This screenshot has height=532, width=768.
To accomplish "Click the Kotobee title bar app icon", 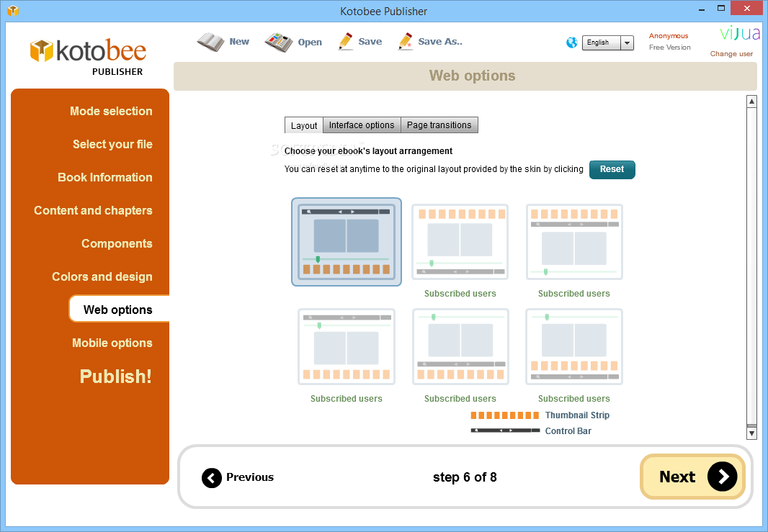I will click(x=13, y=10).
